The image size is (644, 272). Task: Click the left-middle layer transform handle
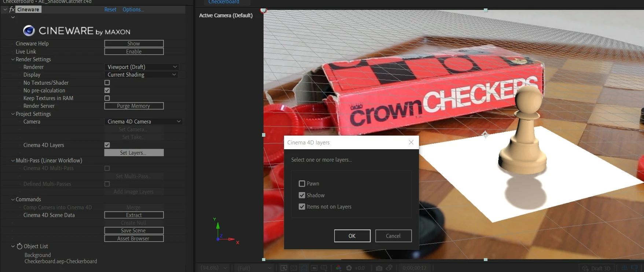click(x=264, y=135)
